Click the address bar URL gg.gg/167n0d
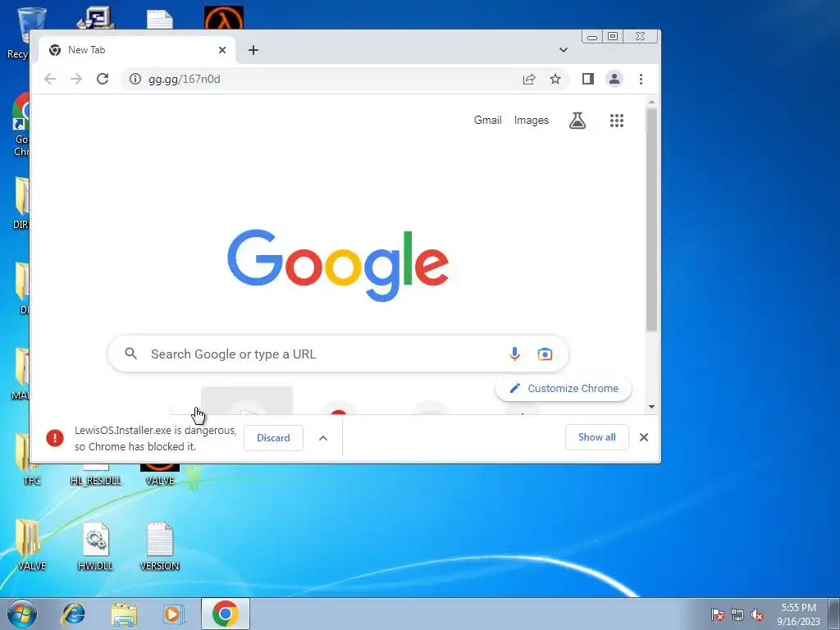The height and width of the screenshot is (630, 840). tap(185, 80)
